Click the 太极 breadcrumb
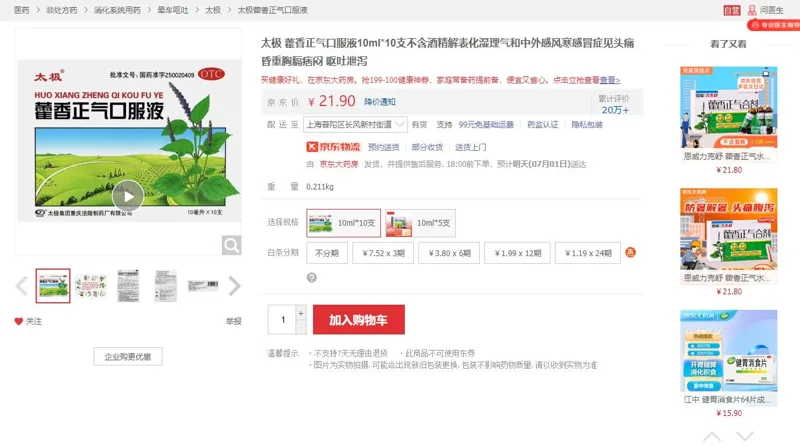The image size is (800, 447). 213,10
